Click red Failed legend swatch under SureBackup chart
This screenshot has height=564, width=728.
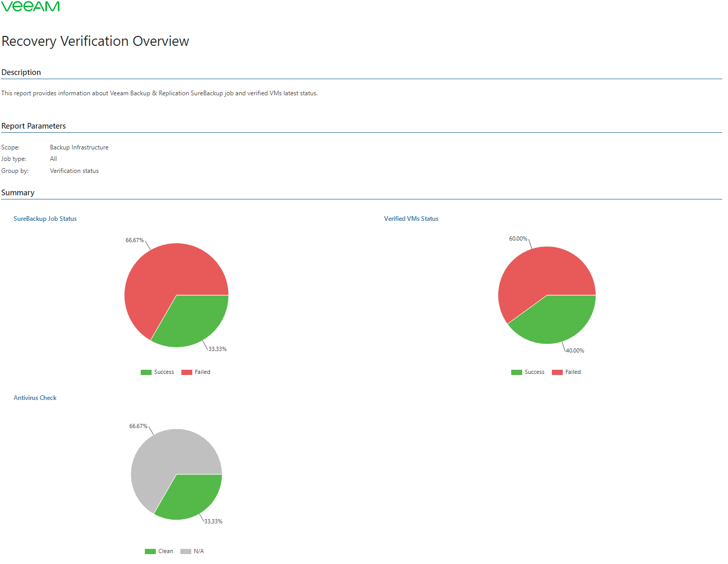(x=187, y=372)
